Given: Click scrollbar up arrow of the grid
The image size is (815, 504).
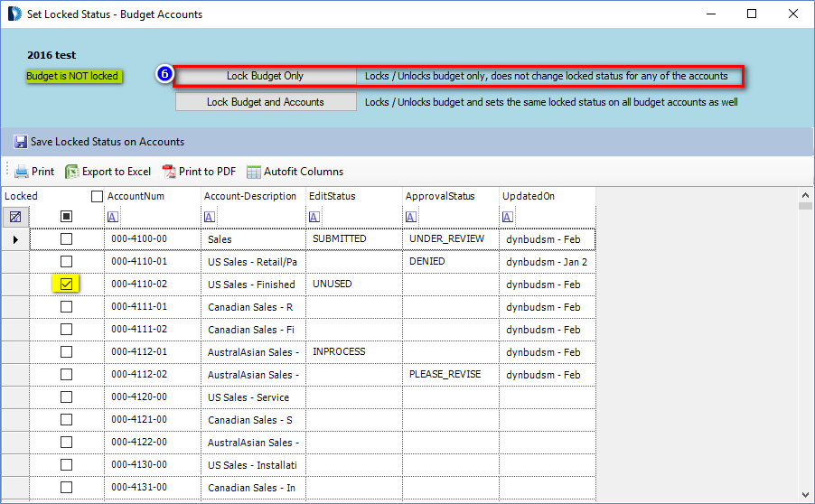Looking at the screenshot, I should 805,195.
